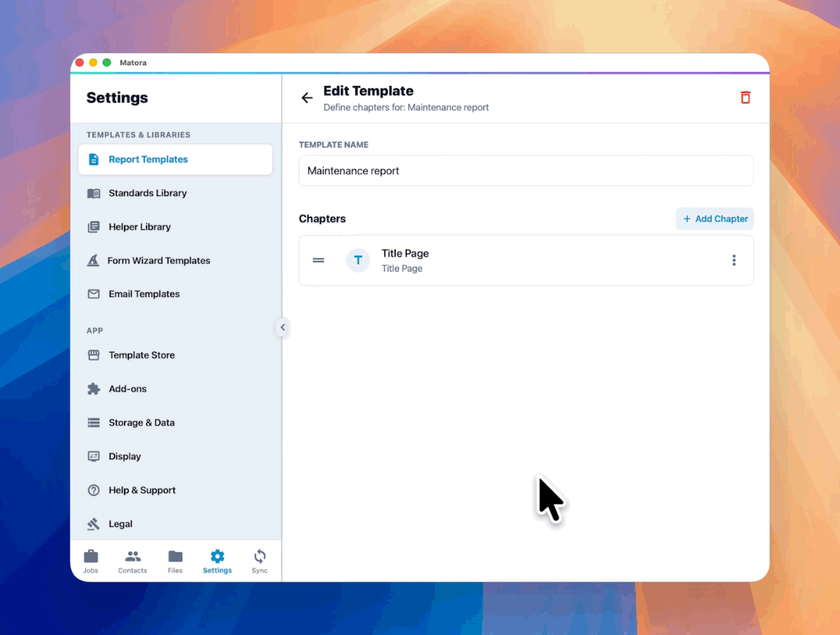Grab the Title Page drag handle
The height and width of the screenshot is (635, 840).
(x=318, y=261)
